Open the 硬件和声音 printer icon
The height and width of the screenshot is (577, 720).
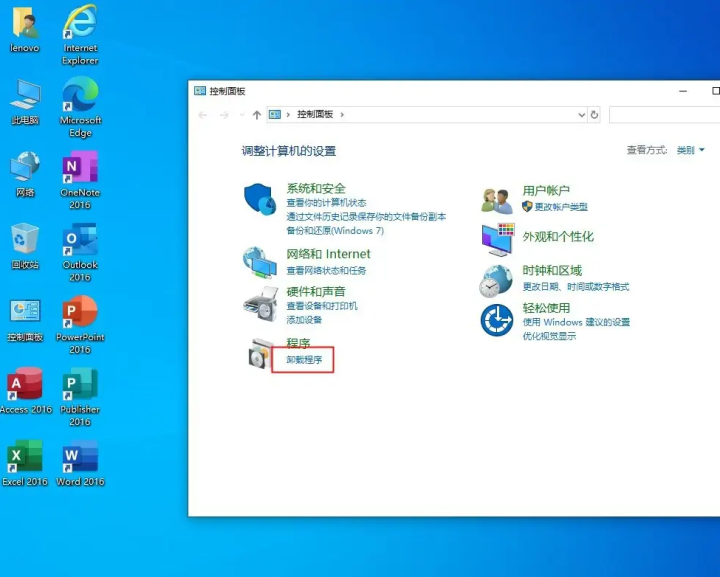260,302
